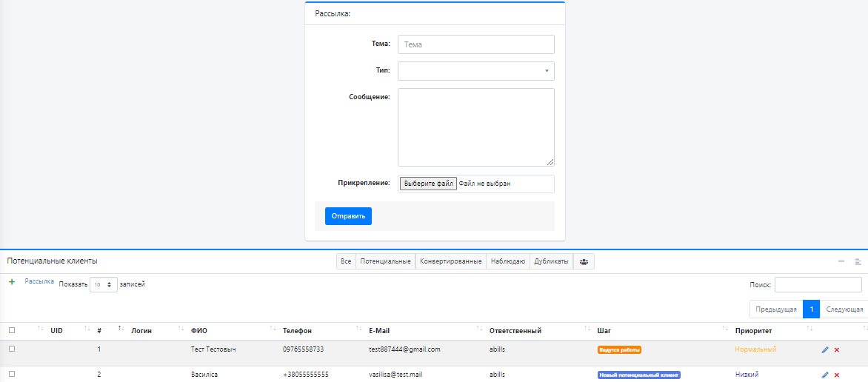Click the Выберите файл button
Viewport: 868px width, 382px height.
428,184
